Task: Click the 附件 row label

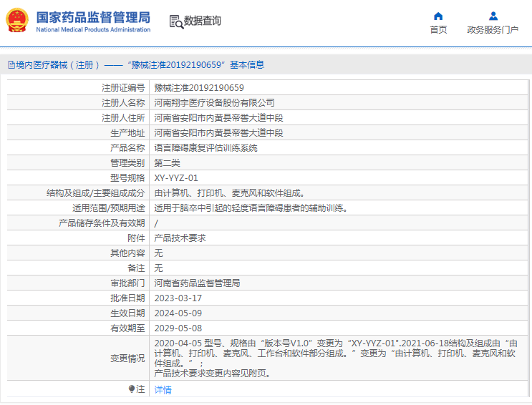Action: (x=136, y=238)
